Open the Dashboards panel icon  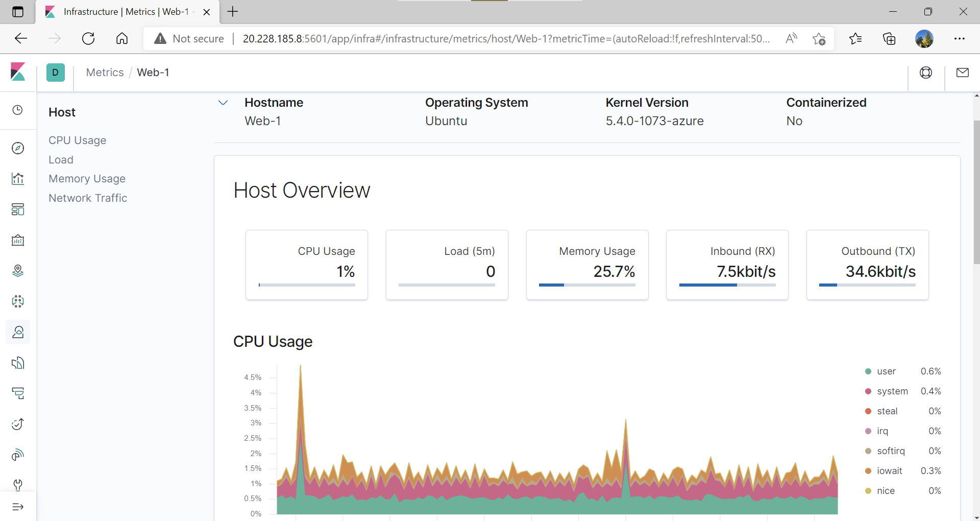point(18,209)
